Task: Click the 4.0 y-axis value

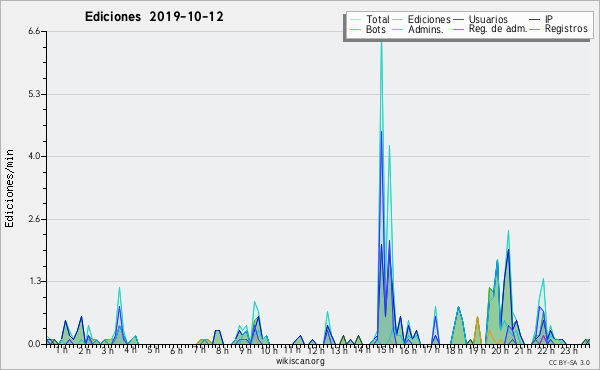Action: pos(34,156)
